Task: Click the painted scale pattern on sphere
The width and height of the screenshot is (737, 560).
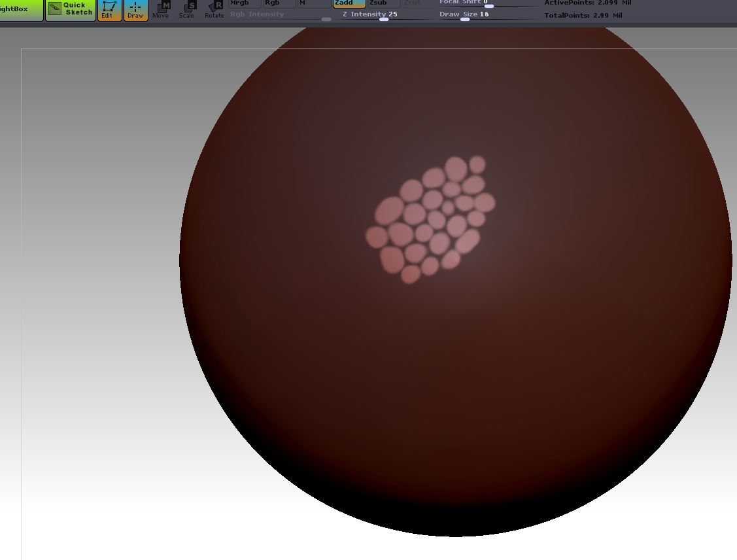Action: coord(430,220)
